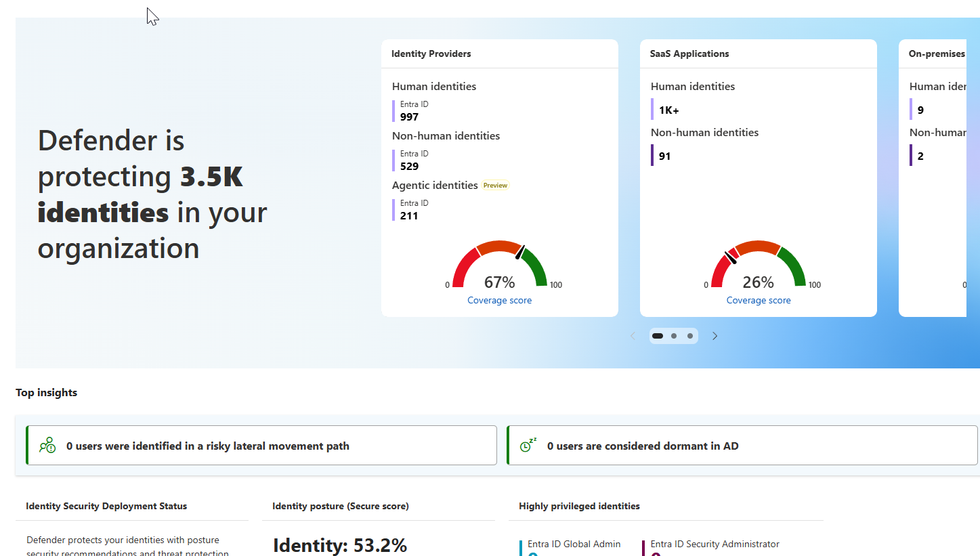Click the left carousel chevron
The image size is (980, 556).
[x=633, y=335]
